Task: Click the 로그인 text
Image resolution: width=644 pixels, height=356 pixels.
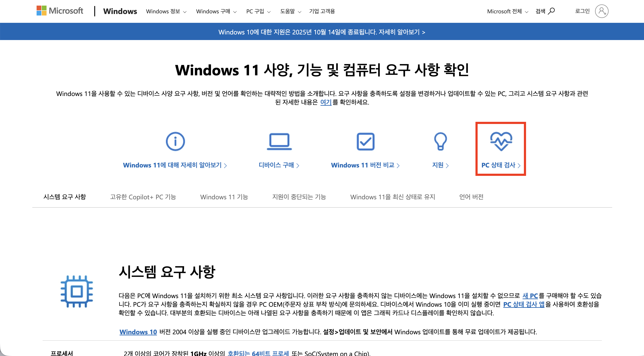Action: pyautogui.click(x=582, y=11)
